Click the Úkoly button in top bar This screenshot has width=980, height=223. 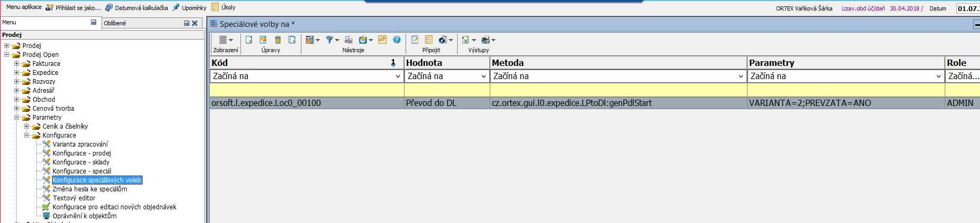pos(228,8)
